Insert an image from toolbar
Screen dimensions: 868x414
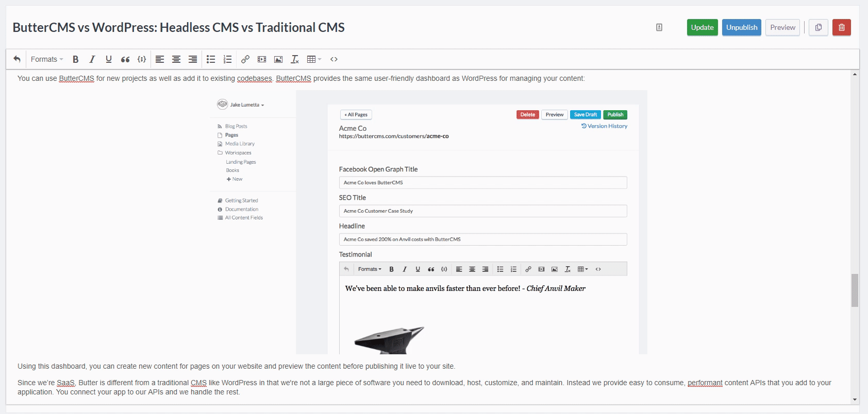tap(278, 59)
